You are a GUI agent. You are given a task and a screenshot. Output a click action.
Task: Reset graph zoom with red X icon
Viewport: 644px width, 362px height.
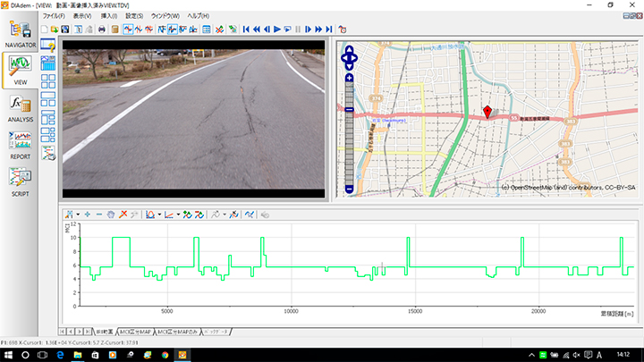click(123, 215)
